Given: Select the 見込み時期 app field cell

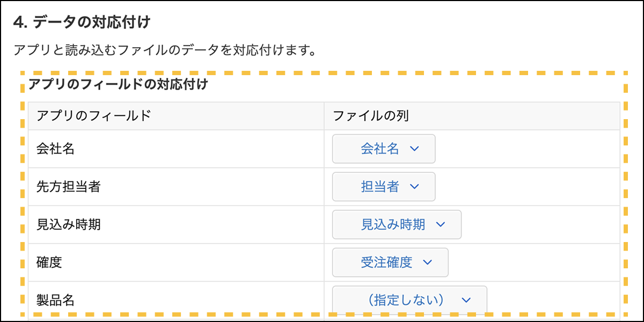Looking at the screenshot, I should [69, 224].
